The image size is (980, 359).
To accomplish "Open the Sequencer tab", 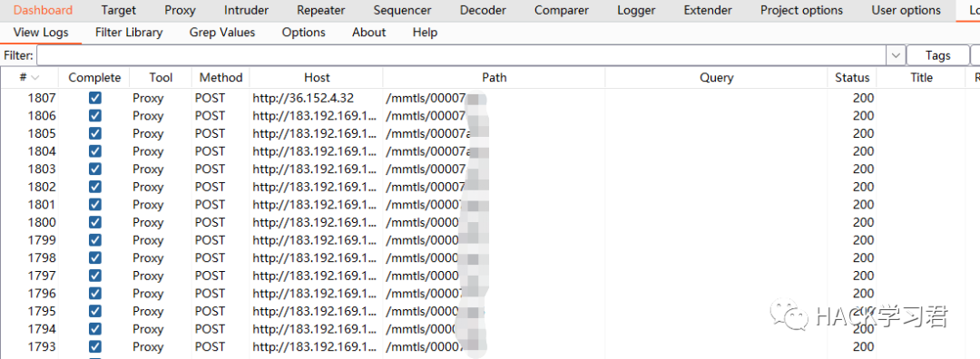I will (402, 11).
